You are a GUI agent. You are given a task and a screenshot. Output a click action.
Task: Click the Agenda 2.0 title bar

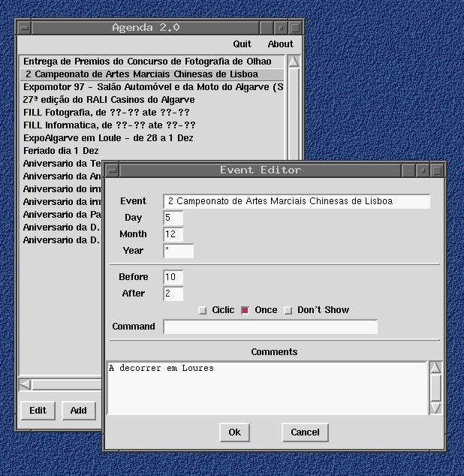[146, 28]
